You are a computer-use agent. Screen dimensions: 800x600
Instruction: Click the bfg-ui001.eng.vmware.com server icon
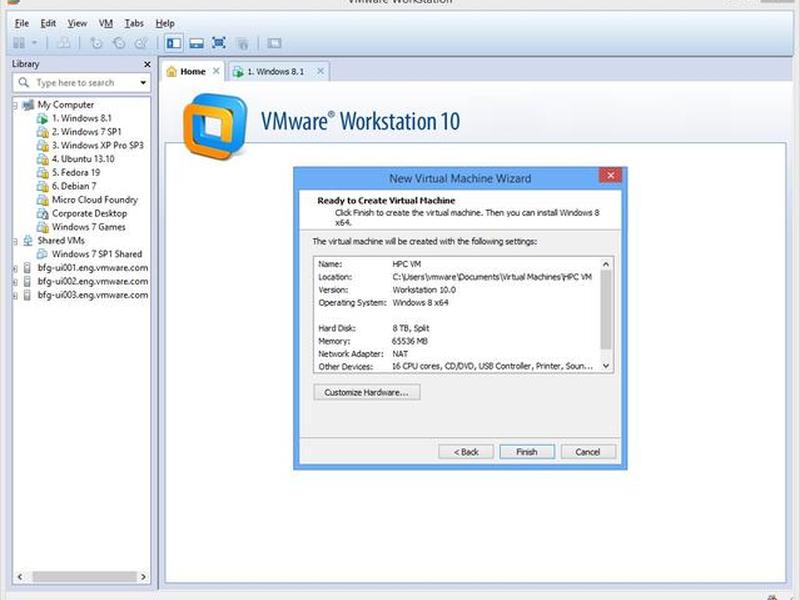click(x=28, y=268)
